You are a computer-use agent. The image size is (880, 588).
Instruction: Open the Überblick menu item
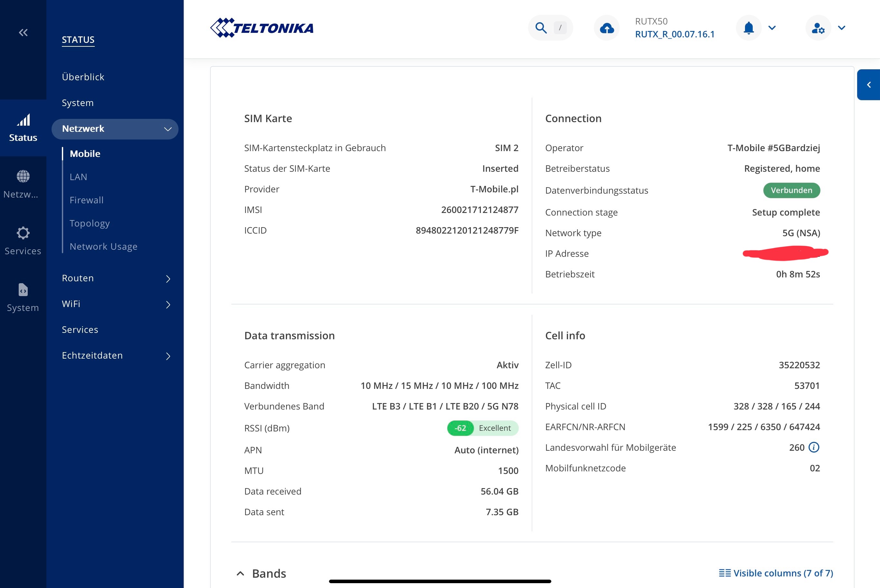pos(83,77)
